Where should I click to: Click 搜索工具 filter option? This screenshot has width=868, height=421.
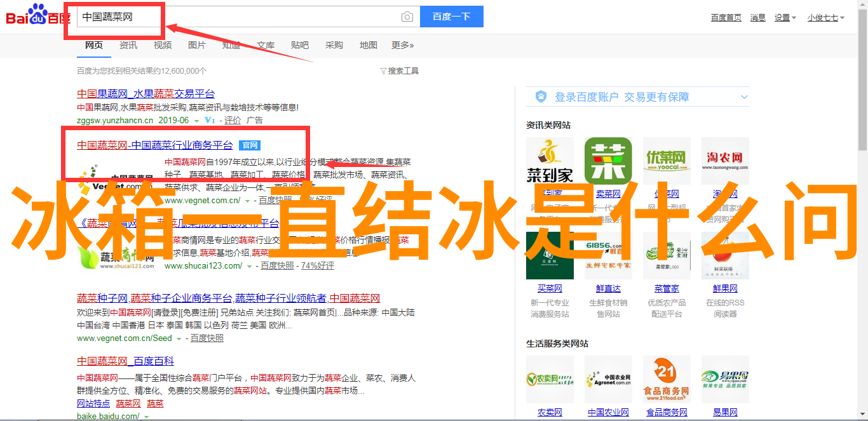399,71
